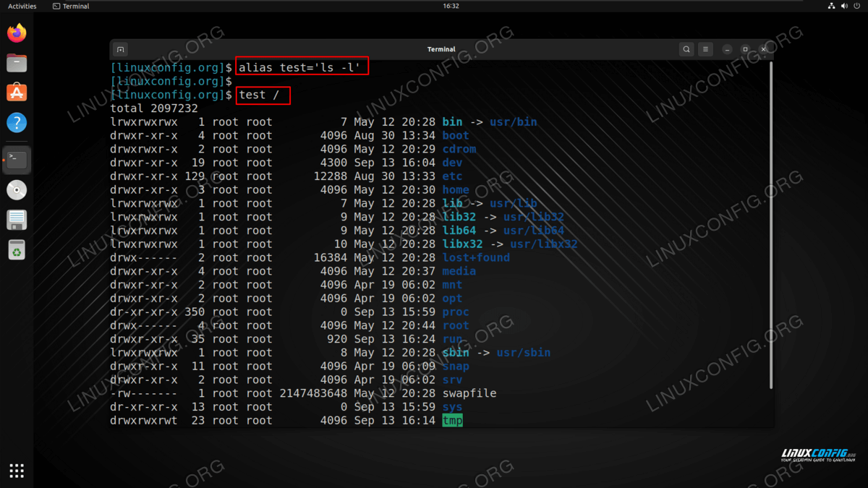Click the 'total 2097232' line

tap(154, 108)
